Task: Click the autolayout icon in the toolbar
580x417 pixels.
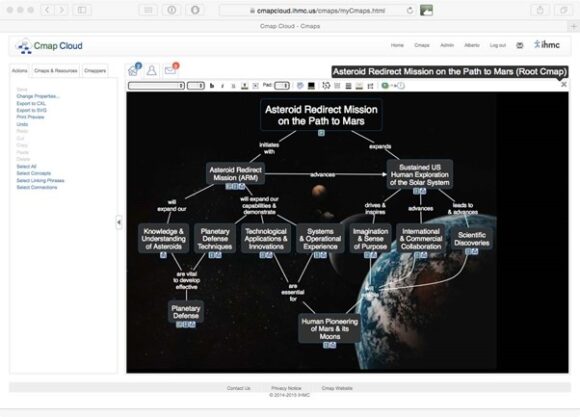Action: pos(326,85)
